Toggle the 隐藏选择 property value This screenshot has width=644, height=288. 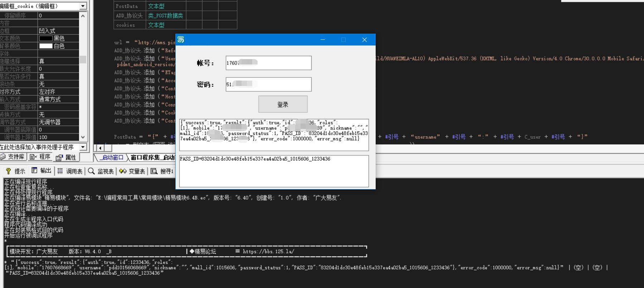[x=58, y=61]
